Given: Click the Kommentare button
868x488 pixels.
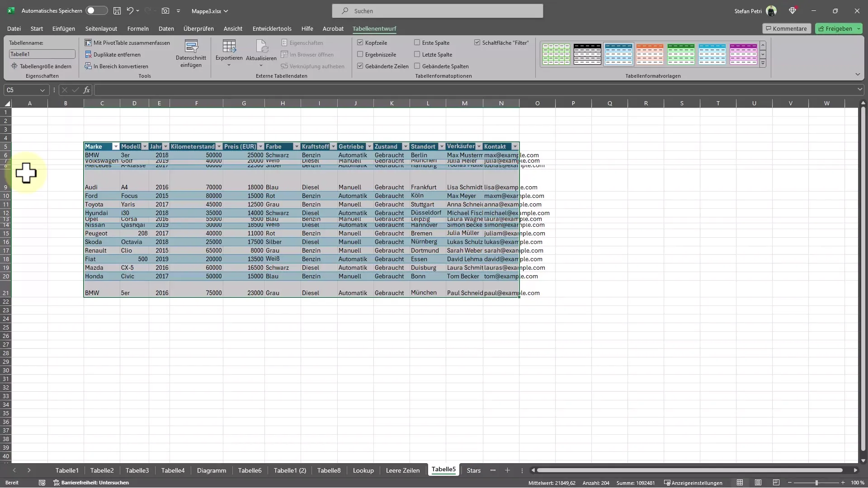Looking at the screenshot, I should click(x=787, y=28).
